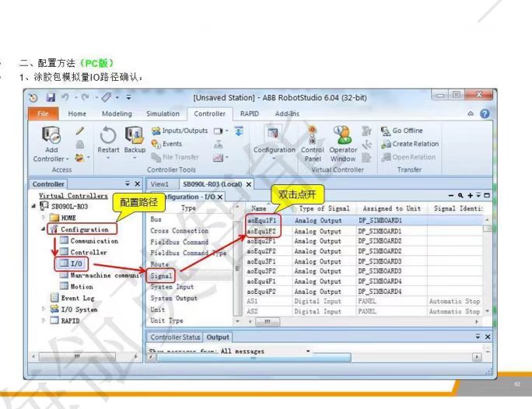Switch to the Modeling ribbon tab
The image size is (532, 409).
tap(117, 114)
